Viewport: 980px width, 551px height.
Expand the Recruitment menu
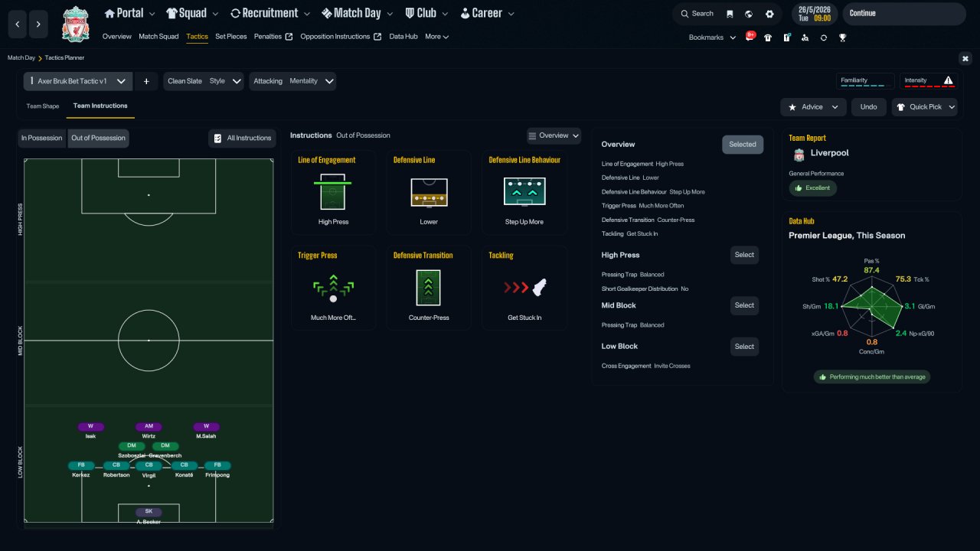point(270,13)
